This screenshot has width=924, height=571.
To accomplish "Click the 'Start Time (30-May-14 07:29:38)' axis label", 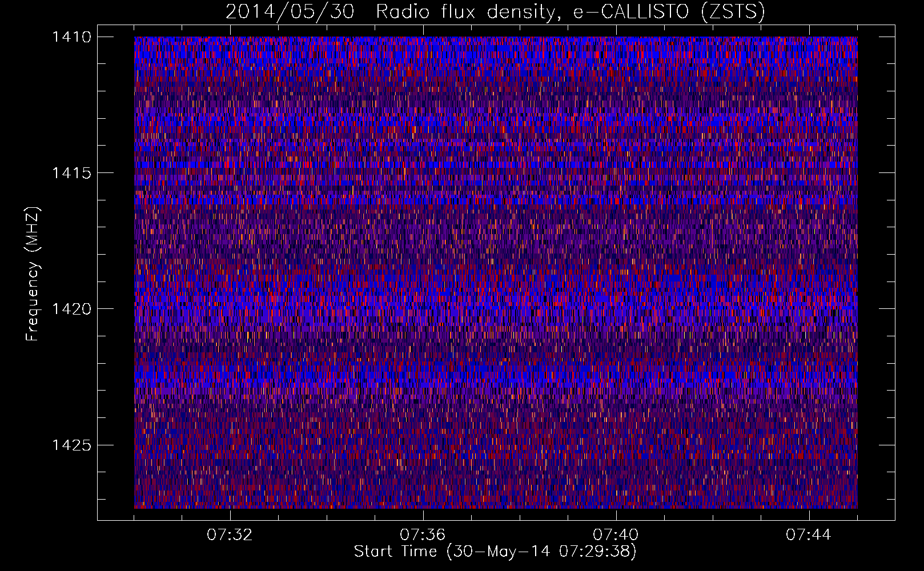I will coord(495,552).
